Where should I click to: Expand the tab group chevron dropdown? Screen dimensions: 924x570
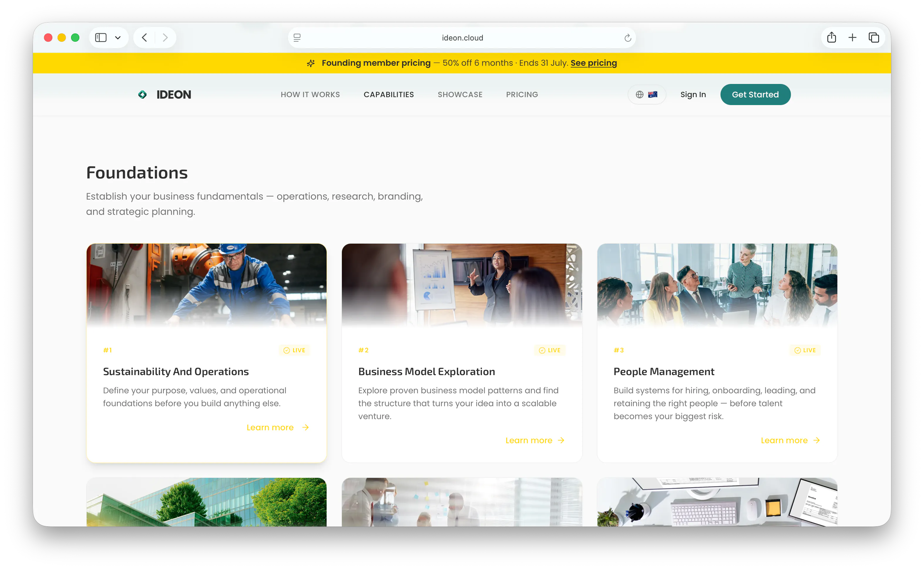click(x=118, y=38)
